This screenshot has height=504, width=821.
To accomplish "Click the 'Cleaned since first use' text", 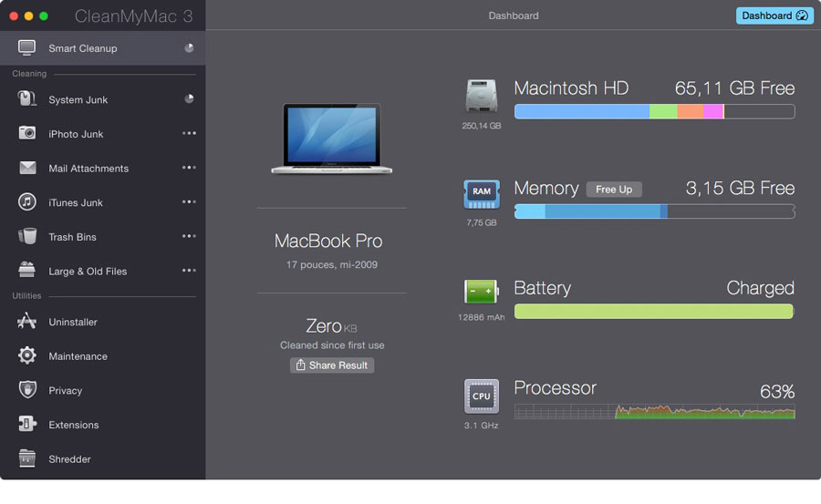I will [x=332, y=345].
